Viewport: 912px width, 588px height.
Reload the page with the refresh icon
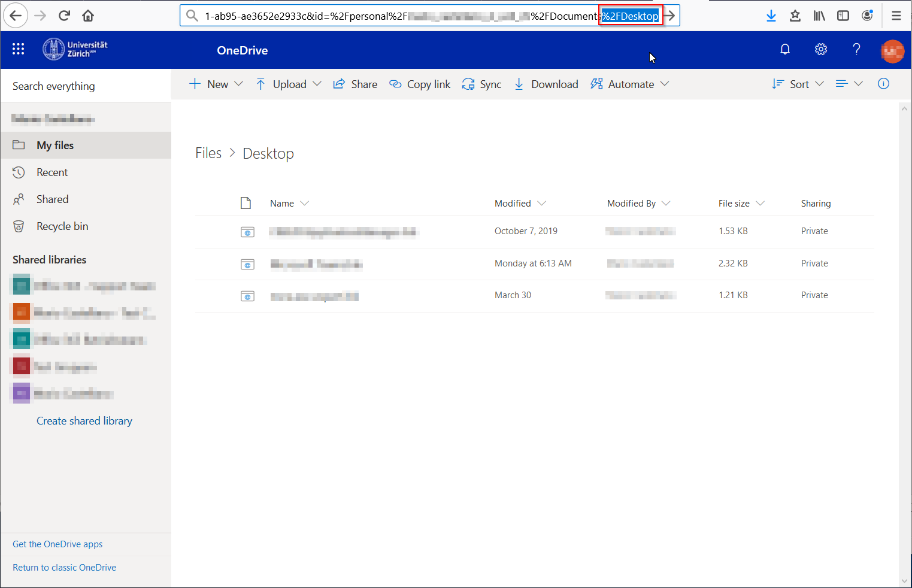click(64, 16)
